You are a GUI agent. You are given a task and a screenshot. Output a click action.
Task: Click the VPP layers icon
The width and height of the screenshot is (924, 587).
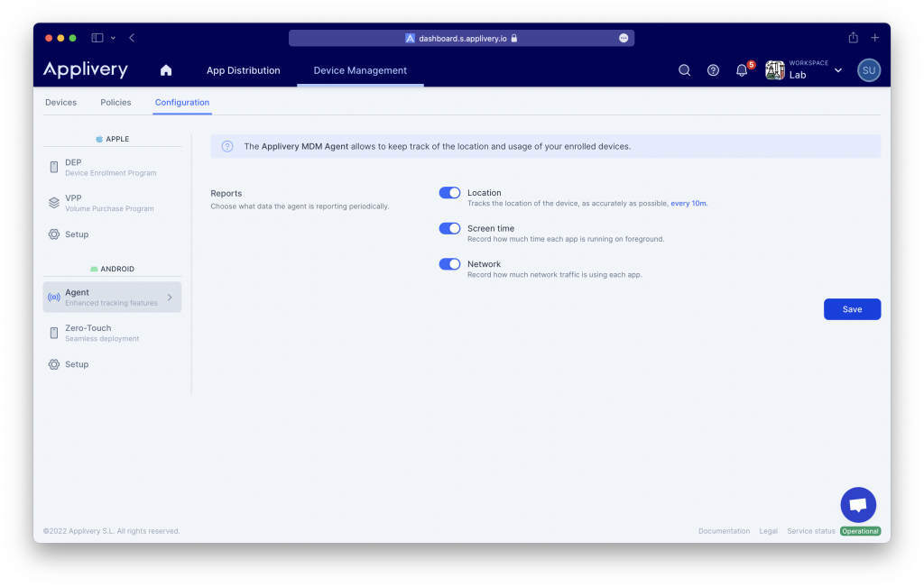[53, 203]
